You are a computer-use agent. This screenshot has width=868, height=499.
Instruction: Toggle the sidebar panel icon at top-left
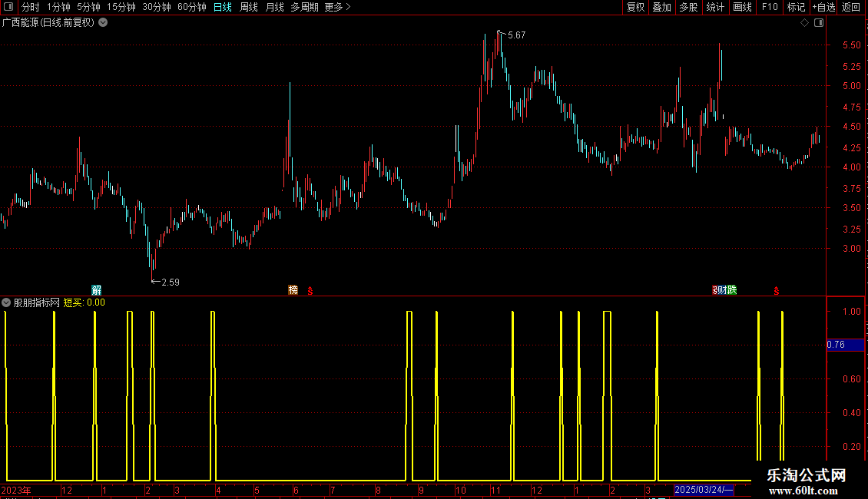point(8,7)
